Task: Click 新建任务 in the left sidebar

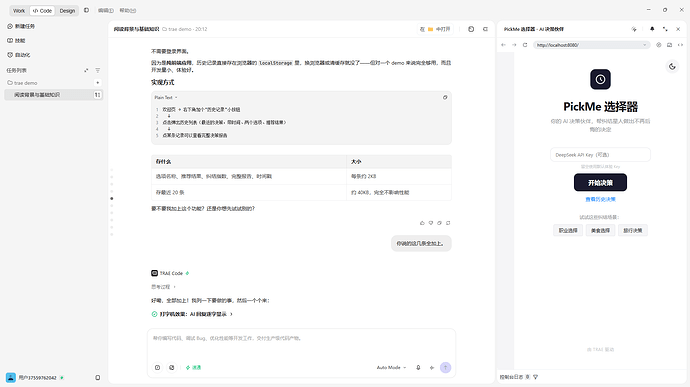Action: (x=21, y=26)
